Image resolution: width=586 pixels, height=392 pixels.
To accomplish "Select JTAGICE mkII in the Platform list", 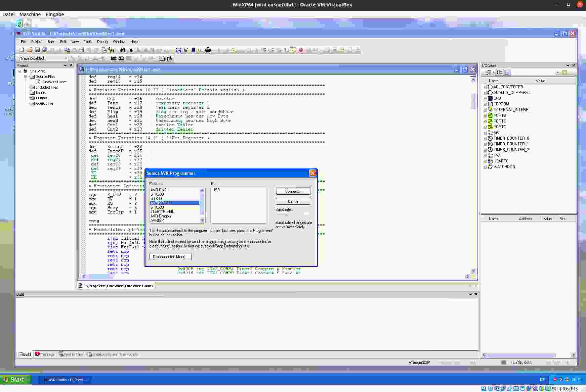I will point(162,212).
